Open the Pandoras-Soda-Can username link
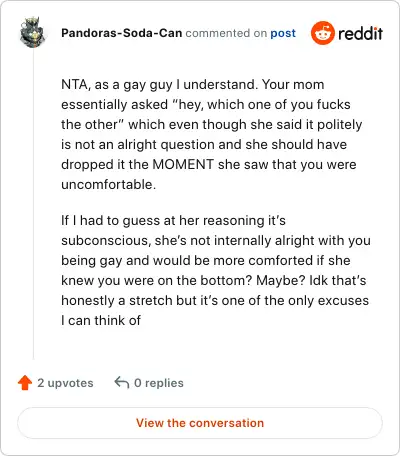This screenshot has width=400, height=456. coord(122,33)
